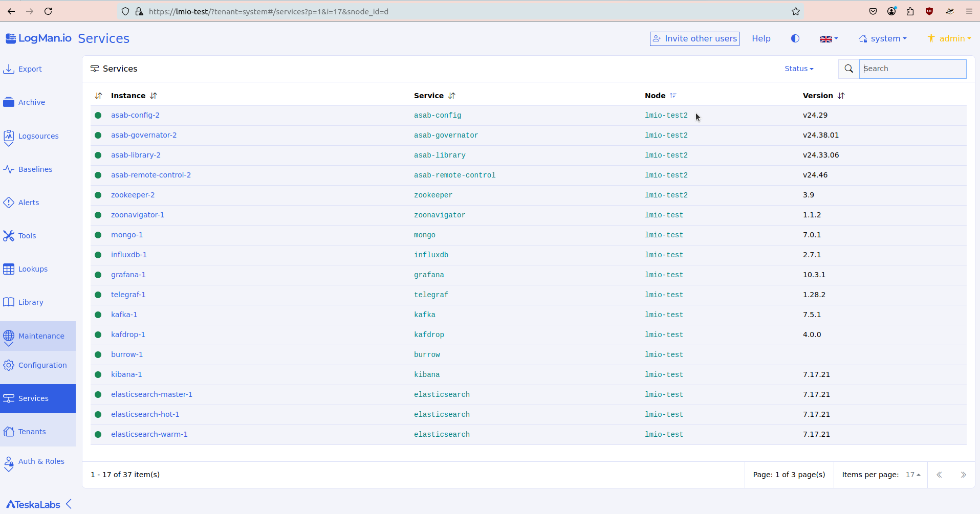Sort by Node column icon
980x514 pixels.
(673, 96)
